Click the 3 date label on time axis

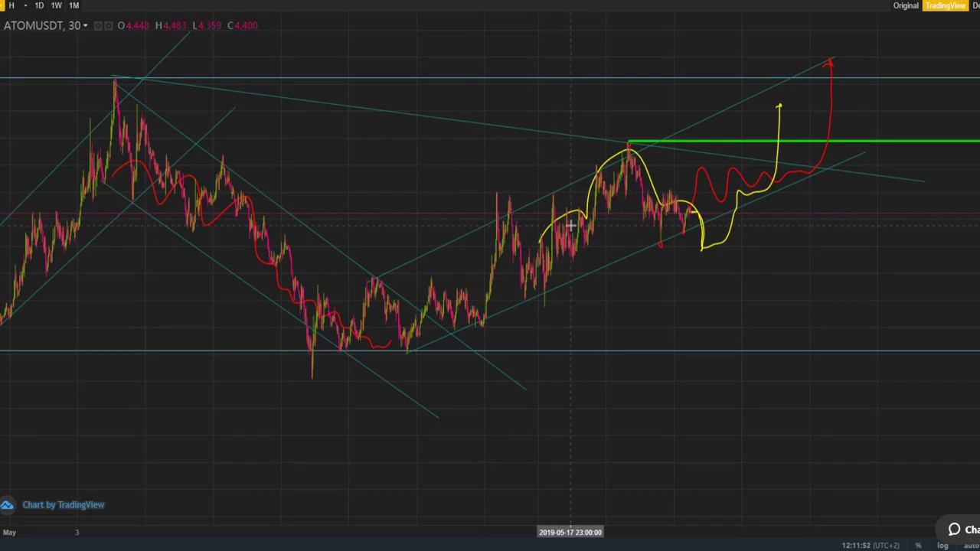click(77, 532)
